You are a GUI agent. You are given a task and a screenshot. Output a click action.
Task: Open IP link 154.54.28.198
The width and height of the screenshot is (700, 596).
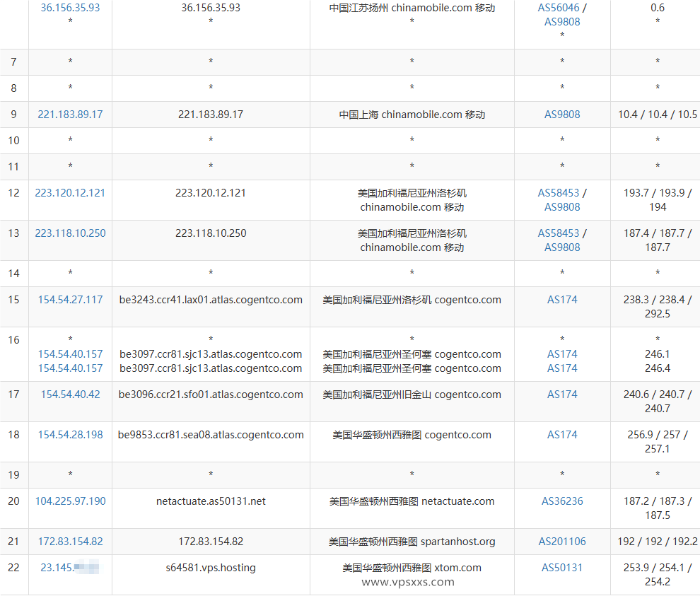tap(70, 434)
